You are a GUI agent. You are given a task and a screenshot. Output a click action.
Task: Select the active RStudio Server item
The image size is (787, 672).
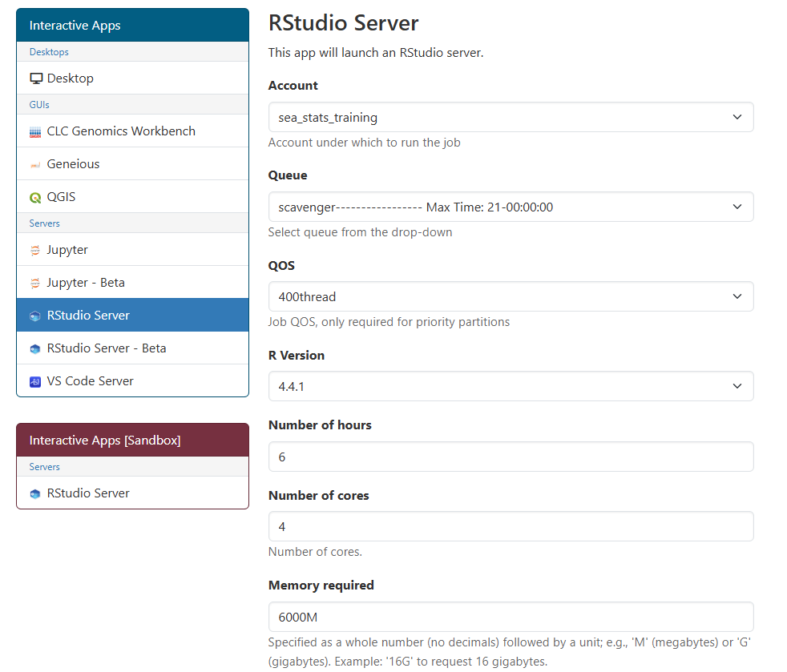click(132, 315)
